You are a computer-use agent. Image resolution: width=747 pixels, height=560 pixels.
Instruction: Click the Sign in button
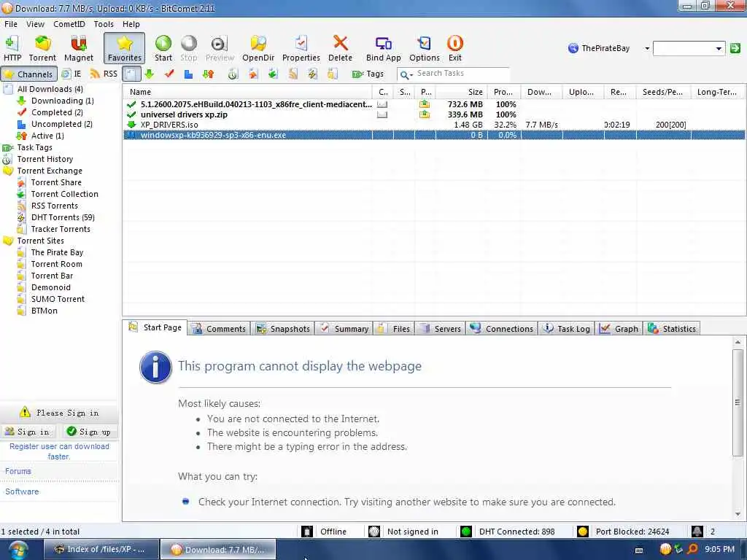pos(28,432)
